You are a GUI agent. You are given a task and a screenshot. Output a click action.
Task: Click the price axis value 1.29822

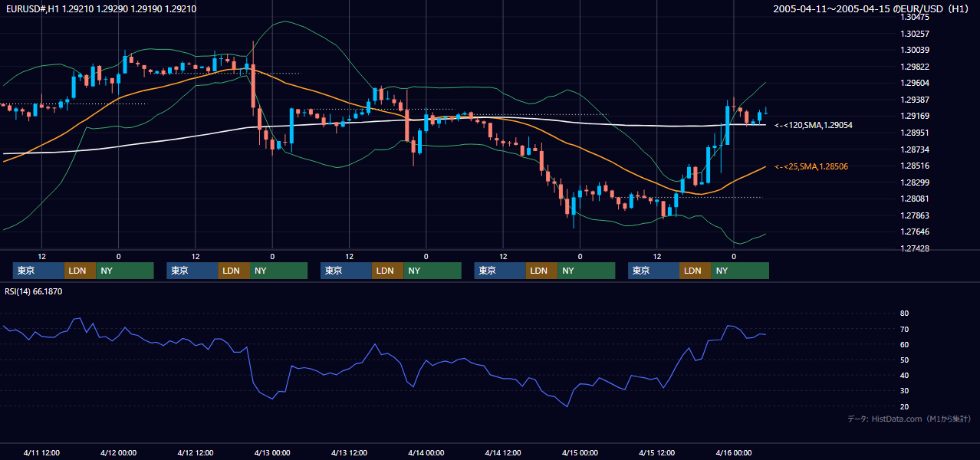[x=915, y=67]
